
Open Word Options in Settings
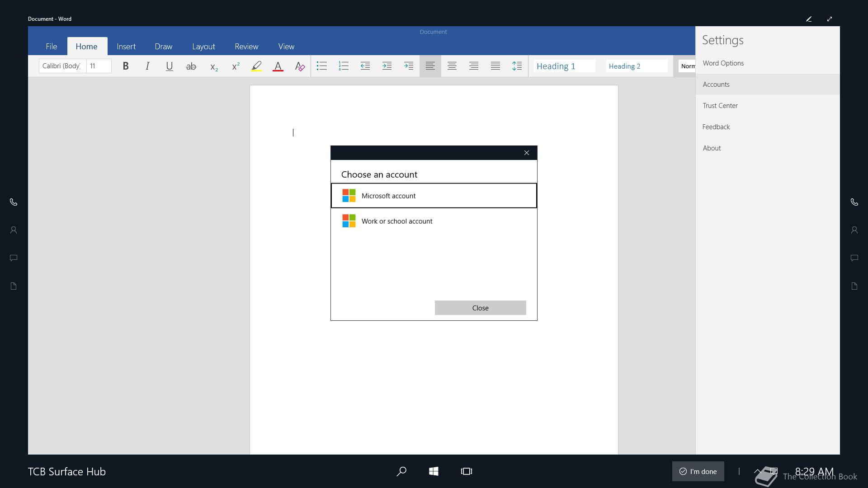coord(768,63)
